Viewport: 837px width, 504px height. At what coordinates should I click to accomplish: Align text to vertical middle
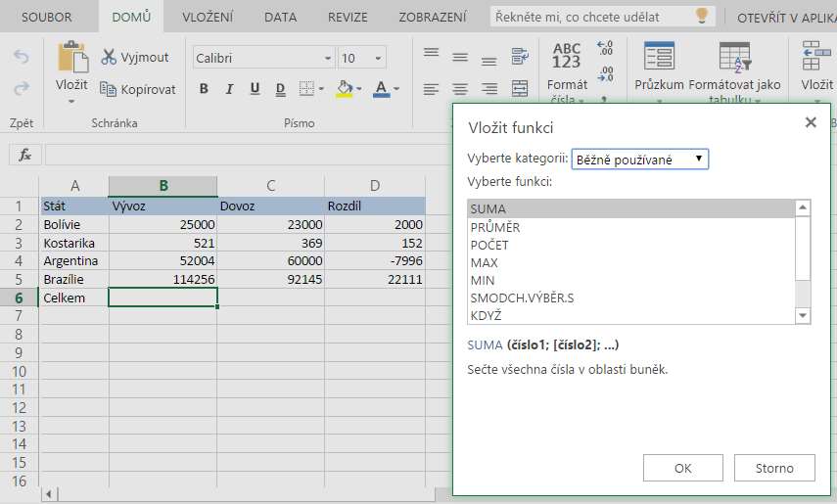460,57
